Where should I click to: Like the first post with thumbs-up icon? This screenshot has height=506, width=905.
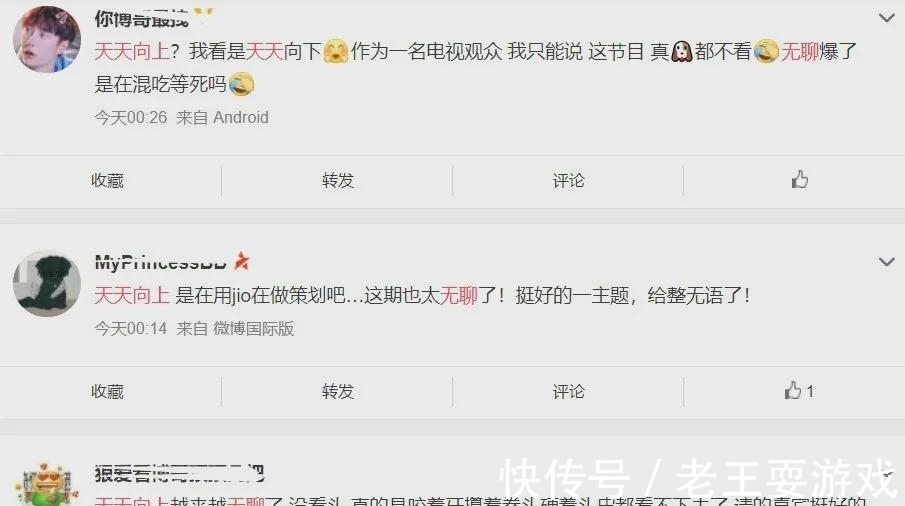[x=799, y=180]
